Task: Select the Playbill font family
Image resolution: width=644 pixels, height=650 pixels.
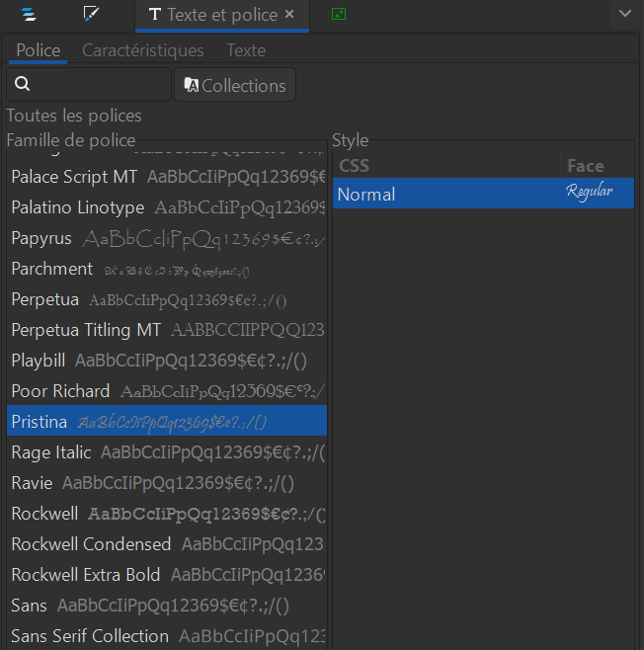Action: [39, 361]
